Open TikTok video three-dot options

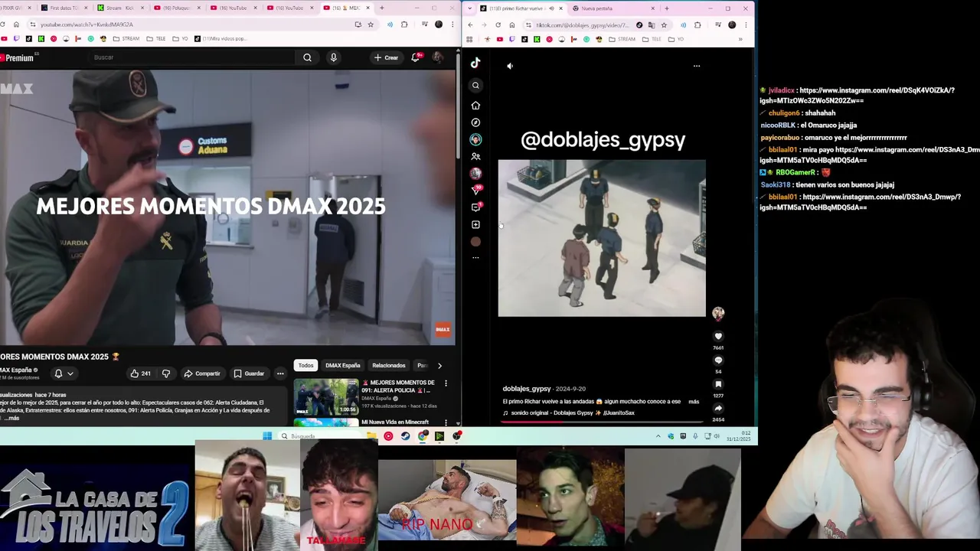pos(697,66)
